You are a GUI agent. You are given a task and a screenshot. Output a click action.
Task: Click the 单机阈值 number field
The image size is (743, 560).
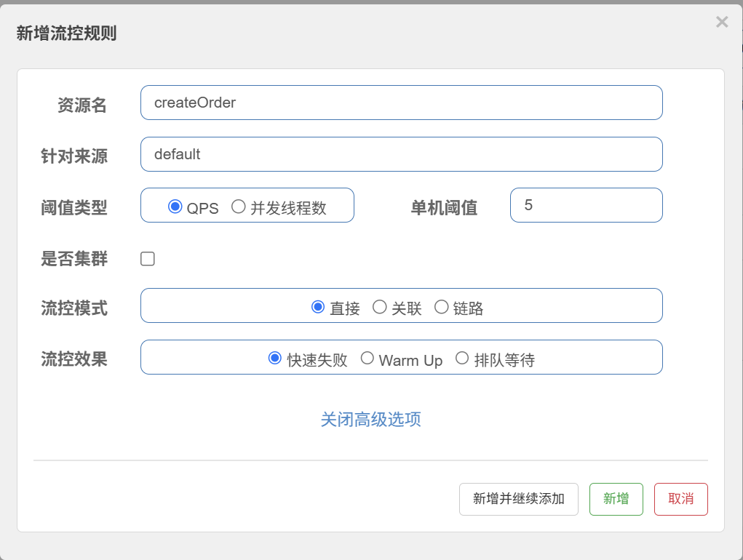586,205
